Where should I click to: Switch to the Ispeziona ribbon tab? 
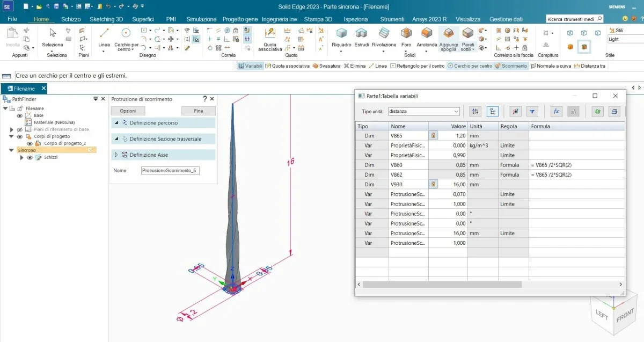tap(356, 19)
